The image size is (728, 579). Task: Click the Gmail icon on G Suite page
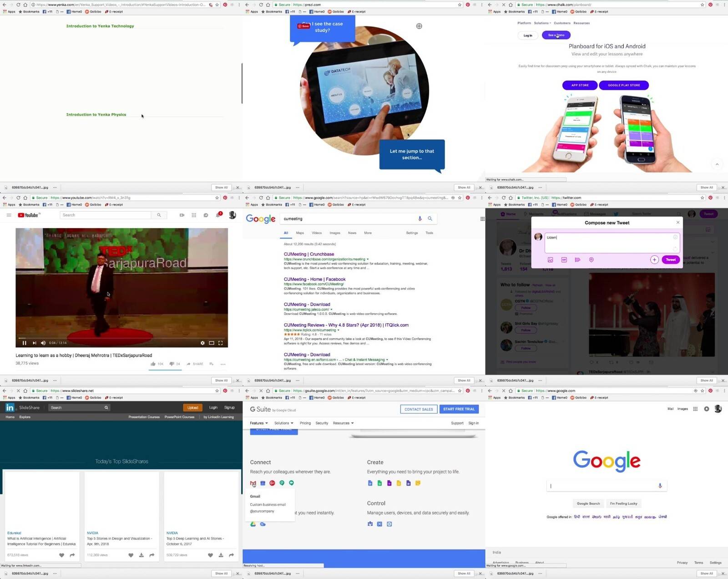pos(253,483)
